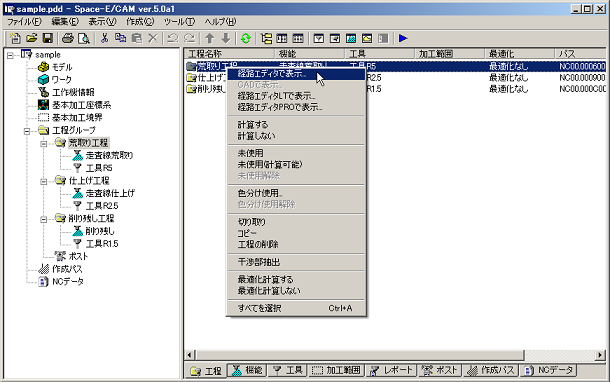Open the 編集(E) menu
The width and height of the screenshot is (610, 382).
65,22
